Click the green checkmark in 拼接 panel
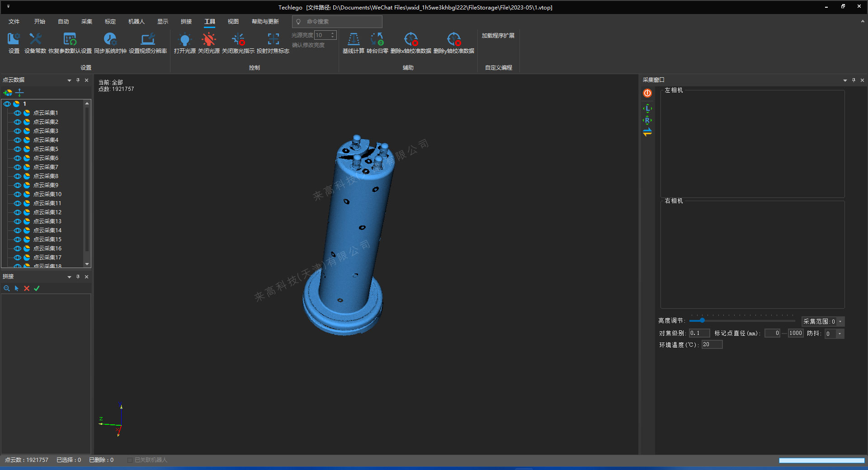Screen dimensions: 868x470 [x=37, y=288]
